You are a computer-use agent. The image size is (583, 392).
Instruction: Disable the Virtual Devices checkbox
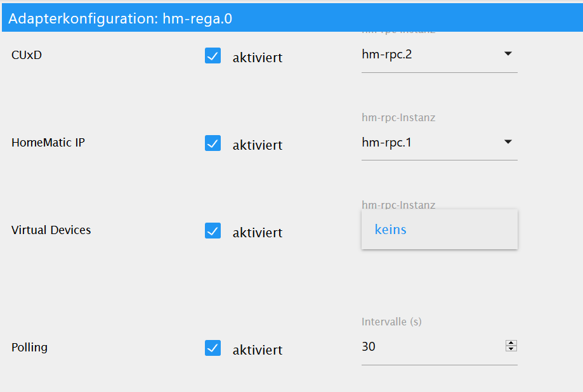(213, 231)
